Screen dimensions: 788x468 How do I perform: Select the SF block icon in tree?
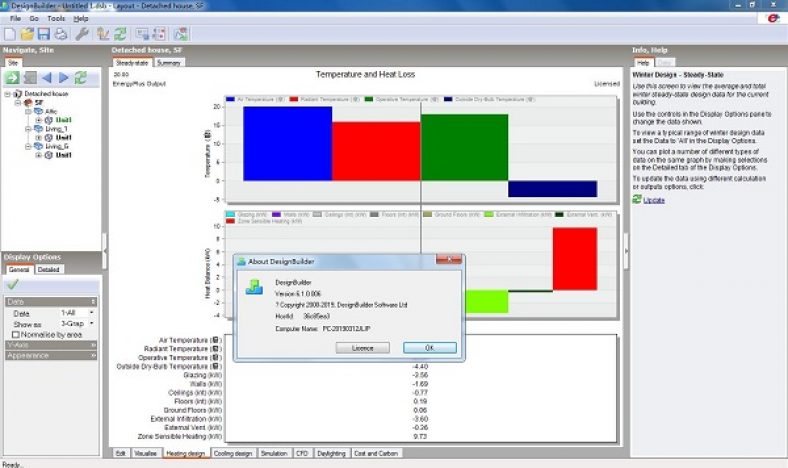pyautogui.click(x=28, y=103)
